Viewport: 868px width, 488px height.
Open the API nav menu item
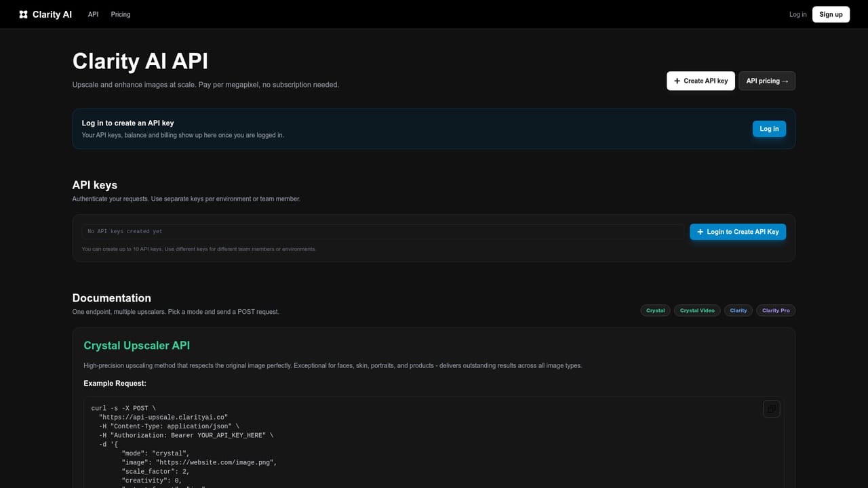[93, 14]
